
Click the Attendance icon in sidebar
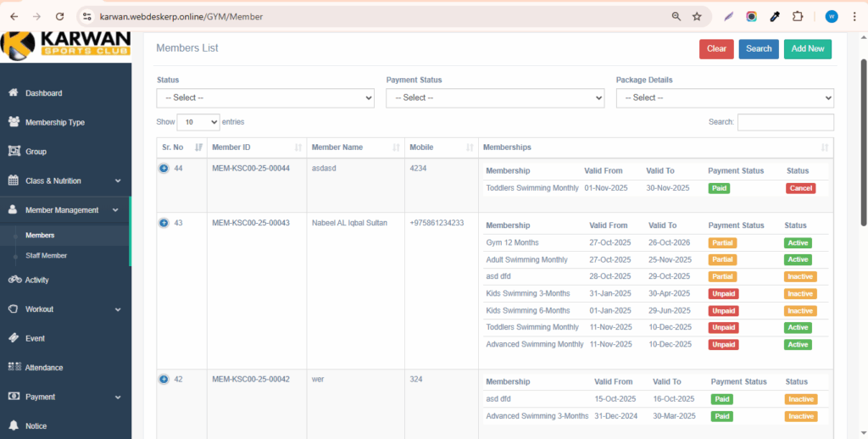(x=15, y=367)
